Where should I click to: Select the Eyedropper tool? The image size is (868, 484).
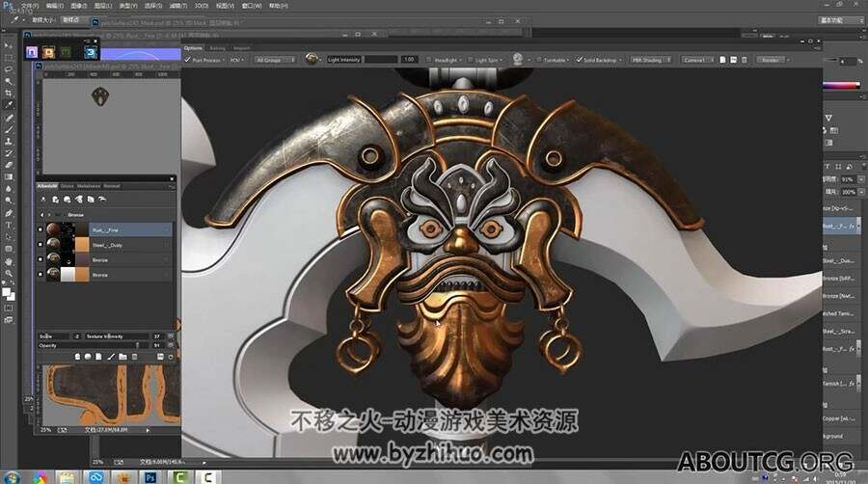pos(9,104)
